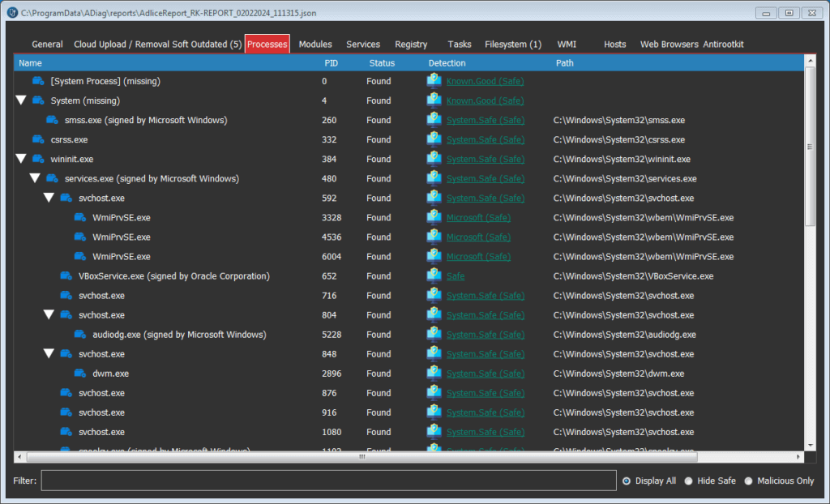Select the Display All radio button
Viewport: 830px width, 504px height.
[627, 481]
